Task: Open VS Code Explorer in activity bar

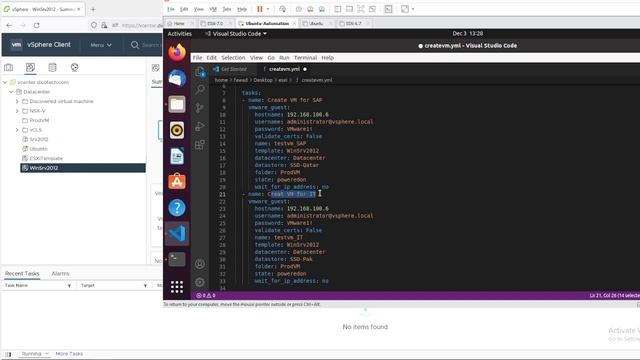Action: coord(200,73)
